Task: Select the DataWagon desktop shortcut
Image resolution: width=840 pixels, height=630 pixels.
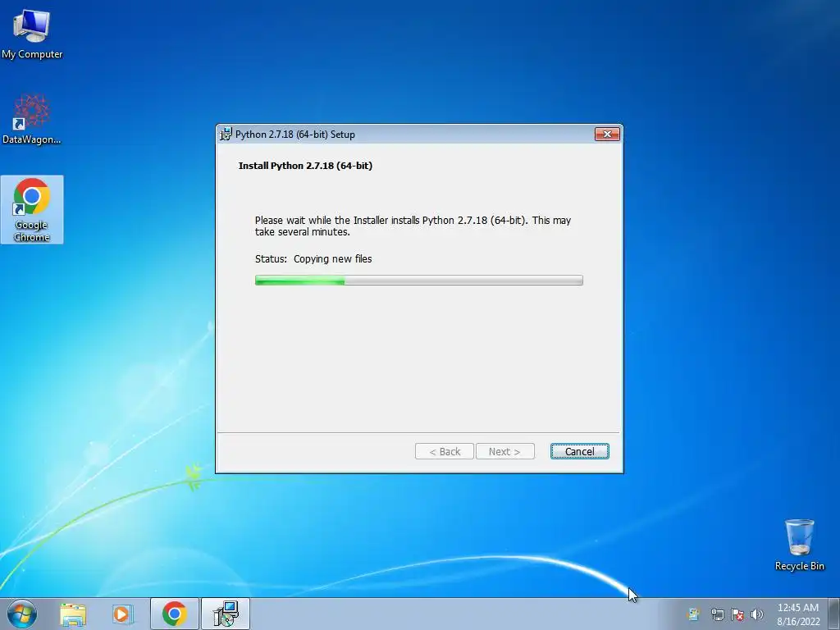Action: click(x=32, y=120)
